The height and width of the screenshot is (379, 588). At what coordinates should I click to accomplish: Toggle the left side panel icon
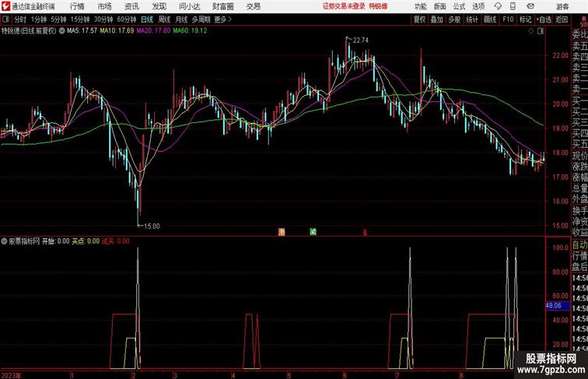click(x=5, y=19)
